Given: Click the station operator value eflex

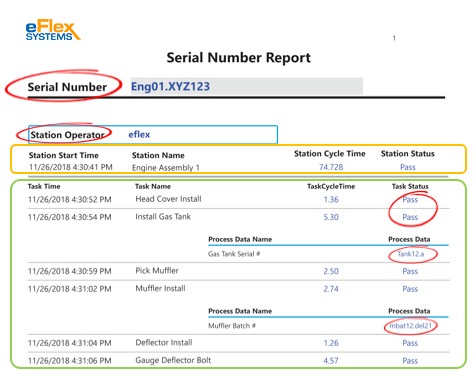Looking at the screenshot, I should coord(139,134).
